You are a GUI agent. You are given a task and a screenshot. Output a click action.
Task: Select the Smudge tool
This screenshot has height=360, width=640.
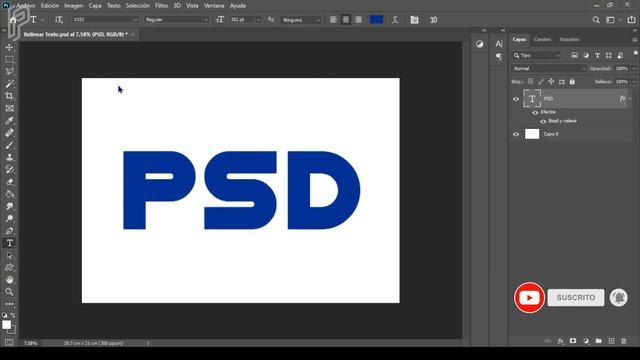[x=9, y=207]
